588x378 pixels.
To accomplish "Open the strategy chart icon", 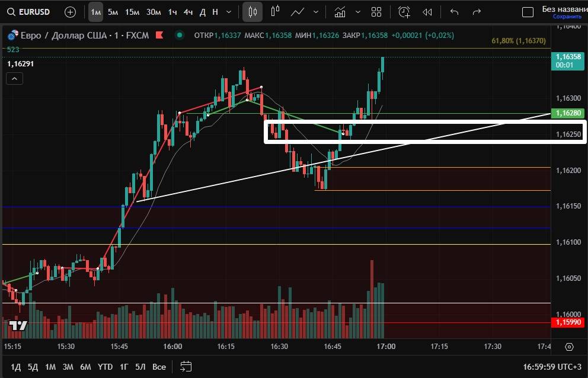I will click(340, 12).
